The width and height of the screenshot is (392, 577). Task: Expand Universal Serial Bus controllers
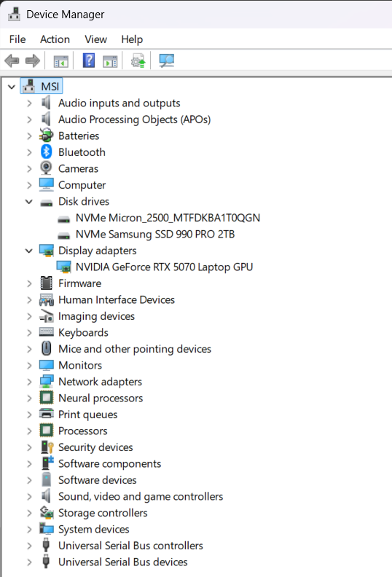click(29, 546)
